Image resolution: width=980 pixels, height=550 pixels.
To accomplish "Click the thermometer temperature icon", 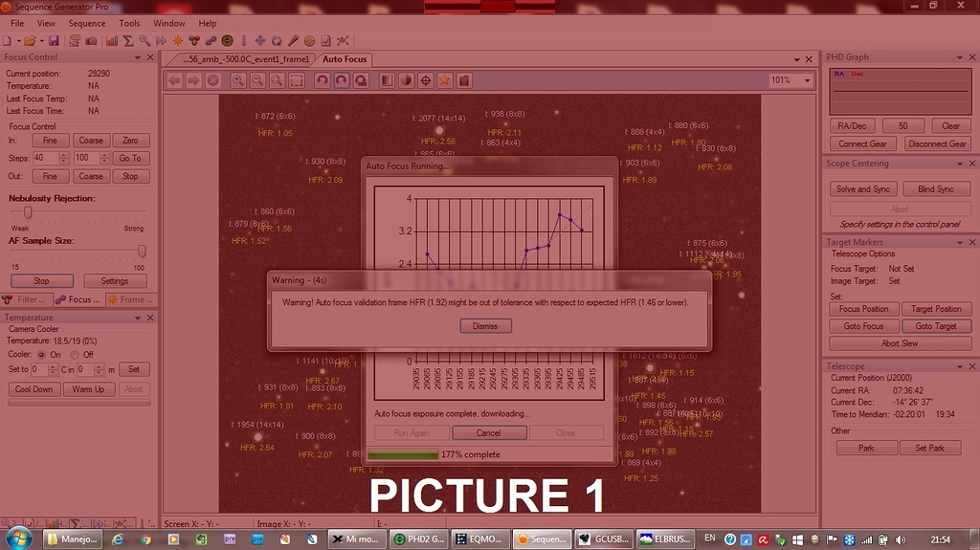I will [244, 40].
